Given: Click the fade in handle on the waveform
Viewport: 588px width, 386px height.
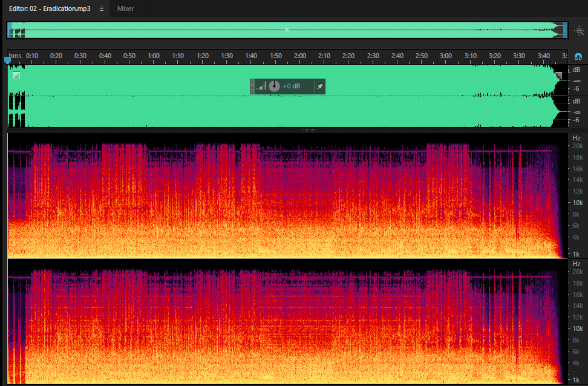Looking at the screenshot, I should point(16,76).
